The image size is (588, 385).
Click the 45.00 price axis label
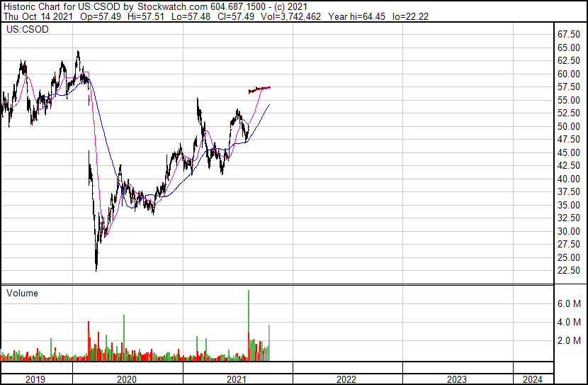click(570, 152)
